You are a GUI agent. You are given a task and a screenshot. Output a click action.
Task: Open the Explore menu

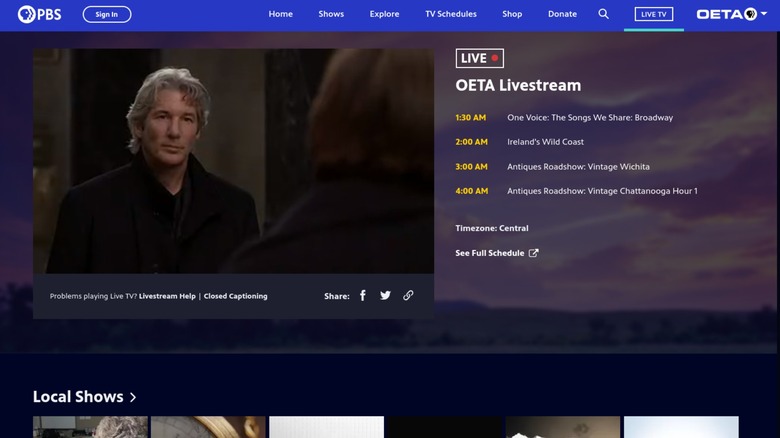385,14
